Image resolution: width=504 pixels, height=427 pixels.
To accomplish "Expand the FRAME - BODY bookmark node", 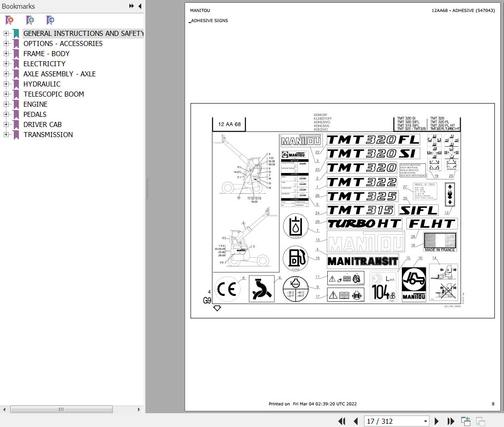I will (6, 54).
